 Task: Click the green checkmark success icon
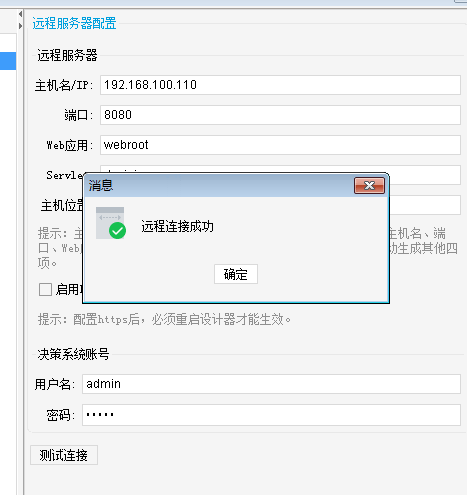click(x=117, y=230)
